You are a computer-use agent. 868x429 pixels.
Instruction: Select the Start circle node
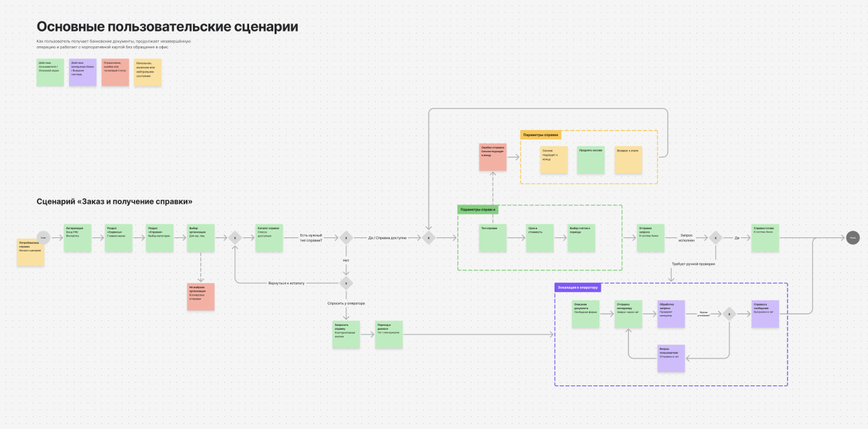coord(43,237)
